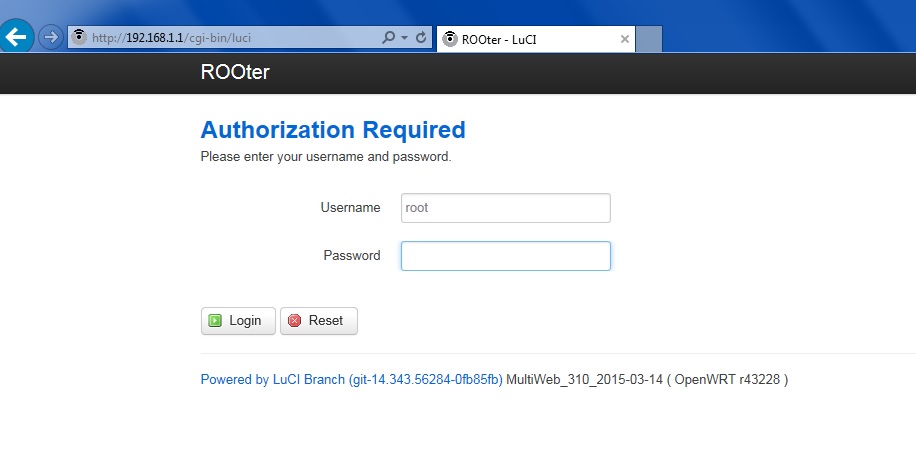Click the favicon on the ROOter - LuCI tab
Image resolution: width=916 pixels, height=471 pixels.
[449, 39]
